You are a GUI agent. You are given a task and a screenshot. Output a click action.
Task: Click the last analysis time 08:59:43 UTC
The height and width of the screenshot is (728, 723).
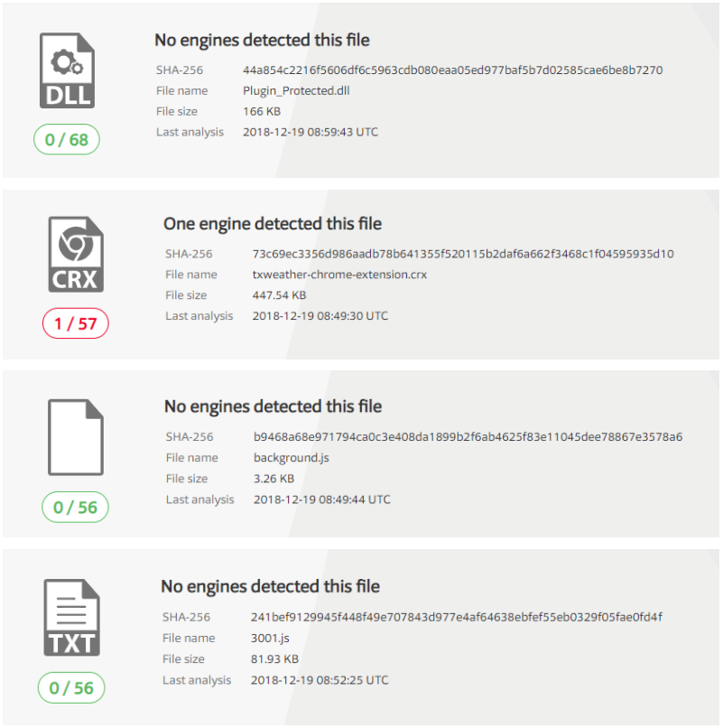pos(311,132)
